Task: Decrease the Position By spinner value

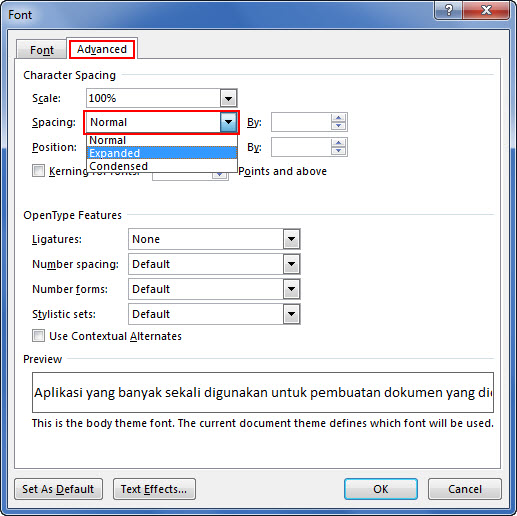Action: (338, 151)
